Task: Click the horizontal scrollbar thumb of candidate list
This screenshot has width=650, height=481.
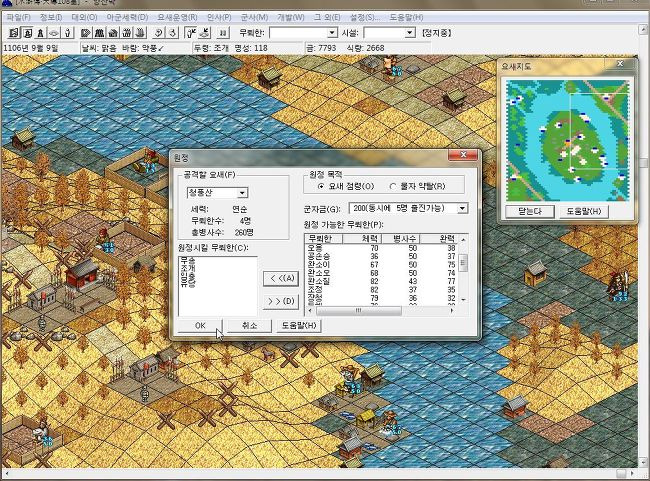Action: coord(359,310)
